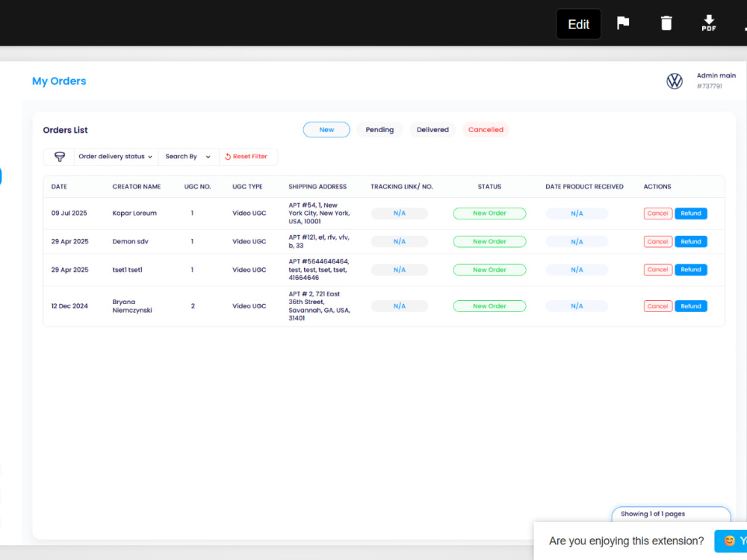The width and height of the screenshot is (747, 560).
Task: Cancel the Demon sdv order
Action: [657, 241]
